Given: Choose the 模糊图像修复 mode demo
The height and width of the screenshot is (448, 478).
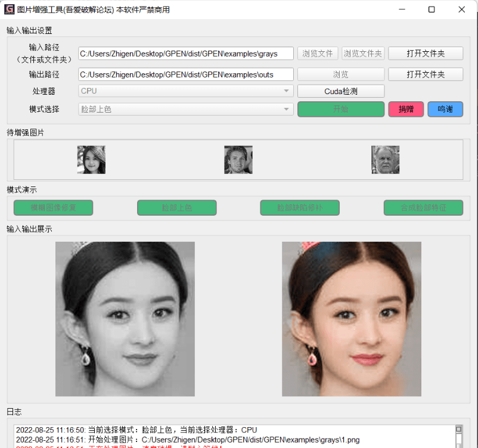Looking at the screenshot, I should tap(54, 208).
